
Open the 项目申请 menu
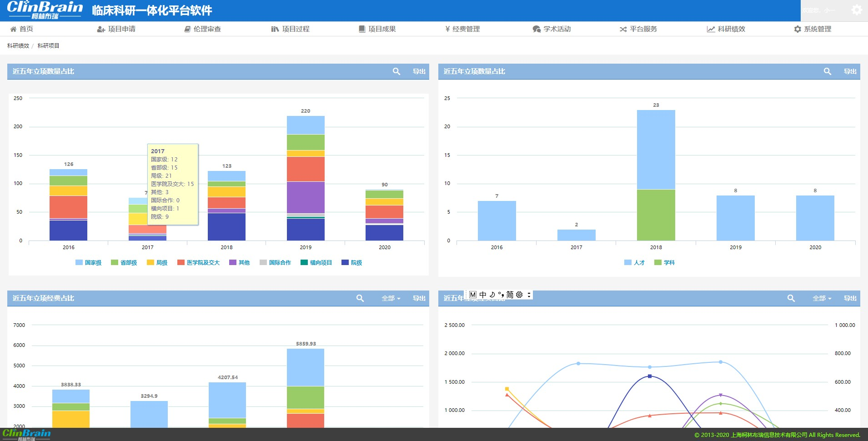[116, 29]
